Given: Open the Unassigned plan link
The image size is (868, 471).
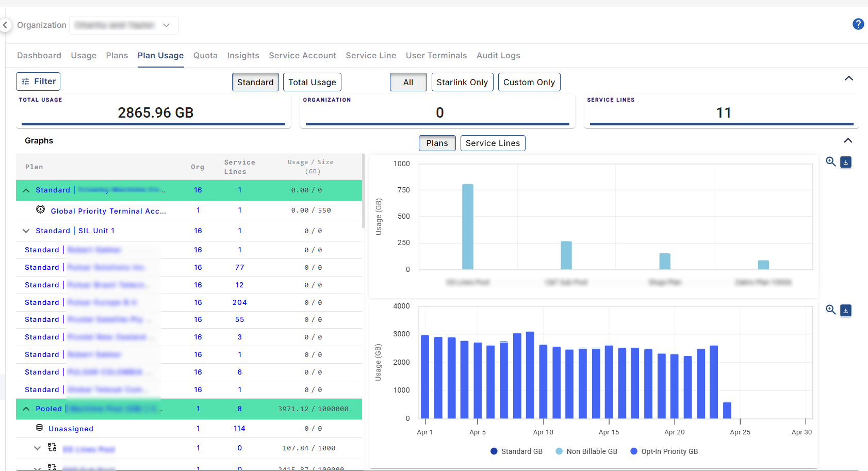Looking at the screenshot, I should (x=71, y=429).
